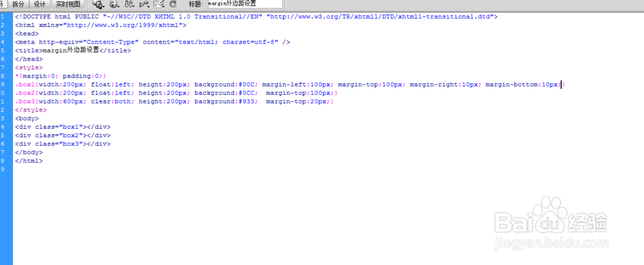Click the DOCTYPE declaration line
This screenshot has width=644, height=265.
point(256,17)
